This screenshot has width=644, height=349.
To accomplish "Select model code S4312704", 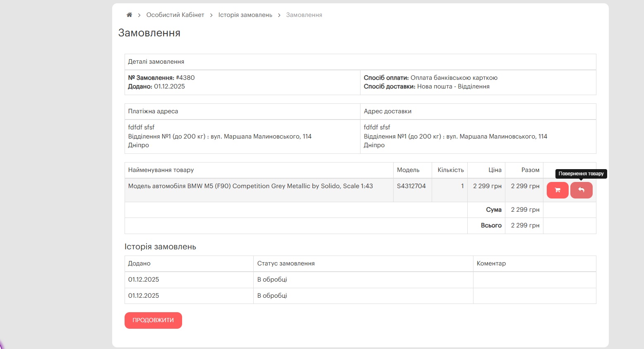I will [x=411, y=186].
